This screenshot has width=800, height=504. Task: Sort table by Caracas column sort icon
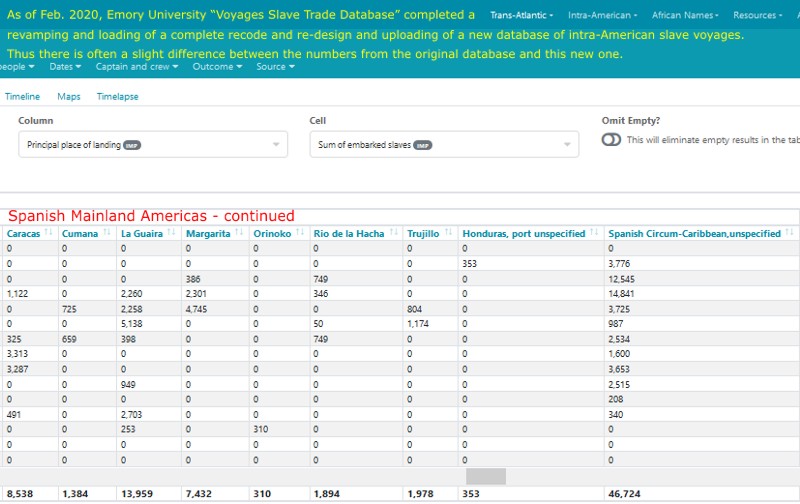pos(49,233)
